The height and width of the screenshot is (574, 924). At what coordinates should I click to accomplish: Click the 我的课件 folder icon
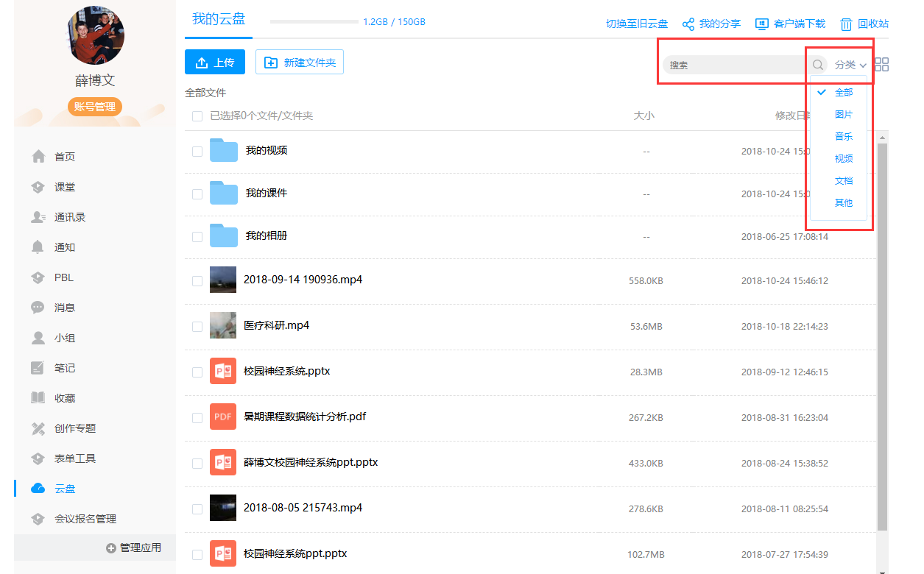point(224,193)
